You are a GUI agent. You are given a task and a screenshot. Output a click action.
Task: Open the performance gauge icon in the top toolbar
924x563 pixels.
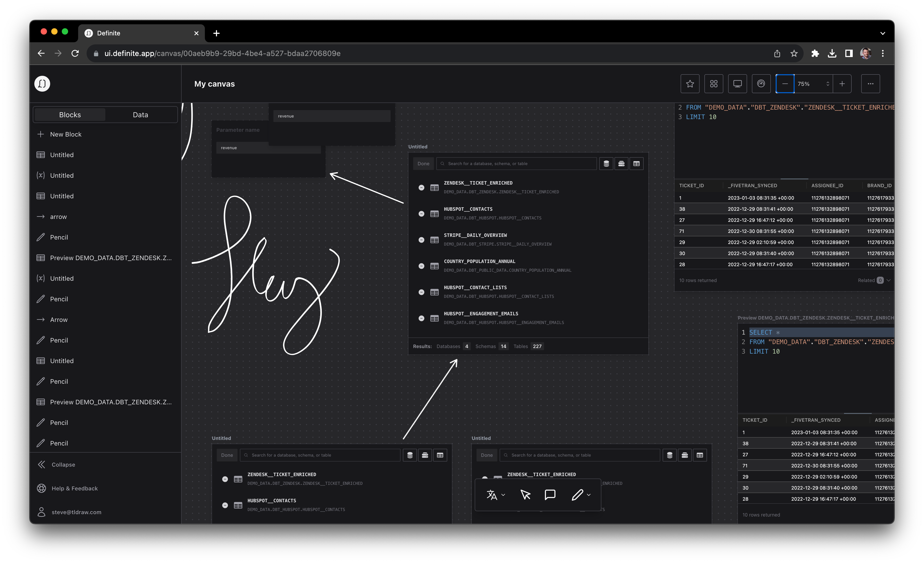[761, 84]
